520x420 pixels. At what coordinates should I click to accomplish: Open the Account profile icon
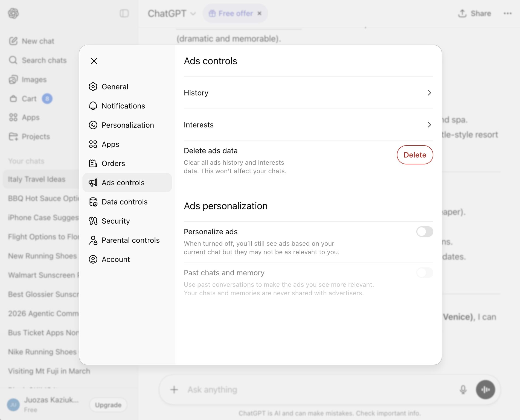point(93,259)
